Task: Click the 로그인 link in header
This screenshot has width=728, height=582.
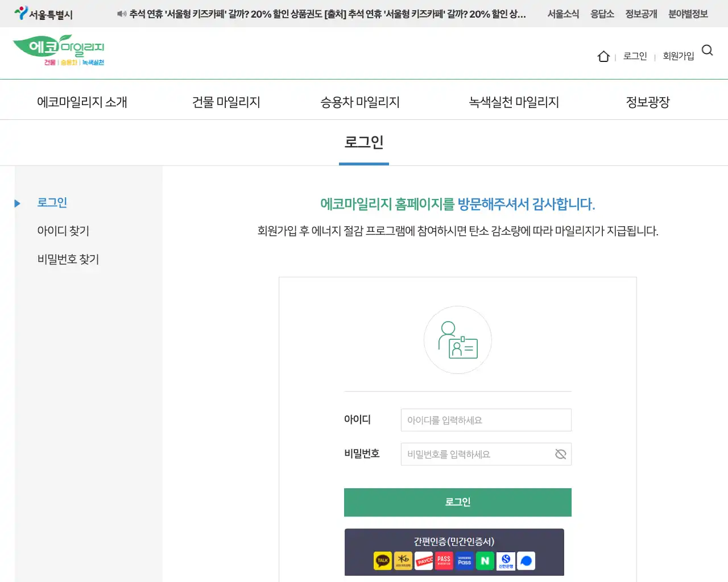Action: [x=635, y=56]
